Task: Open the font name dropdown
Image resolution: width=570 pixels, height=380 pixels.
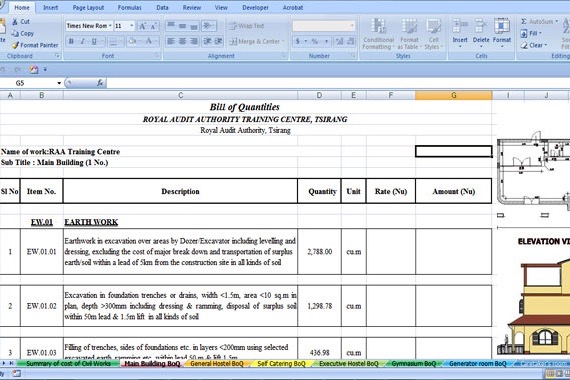Action: tap(110, 26)
